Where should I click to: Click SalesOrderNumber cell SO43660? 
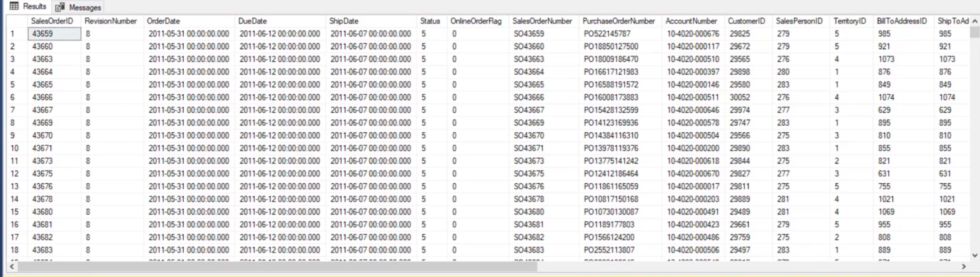tap(543, 47)
